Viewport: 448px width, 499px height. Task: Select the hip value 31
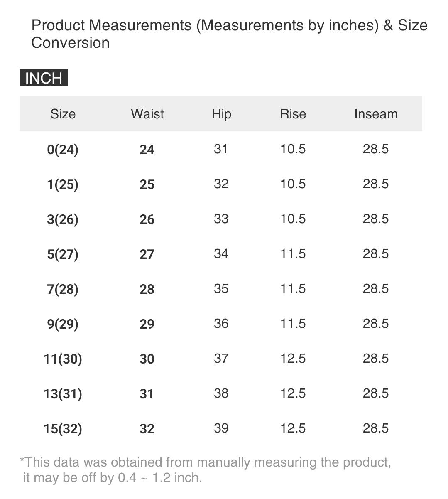click(x=221, y=149)
